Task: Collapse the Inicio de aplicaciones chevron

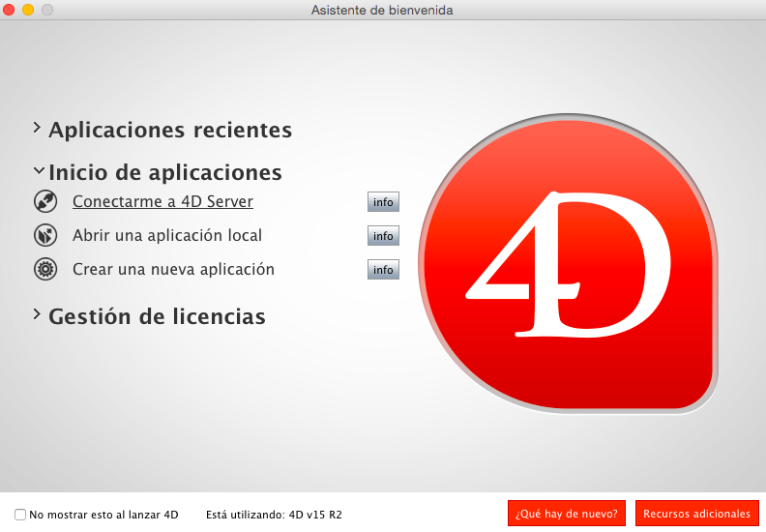Action: pyautogui.click(x=39, y=170)
